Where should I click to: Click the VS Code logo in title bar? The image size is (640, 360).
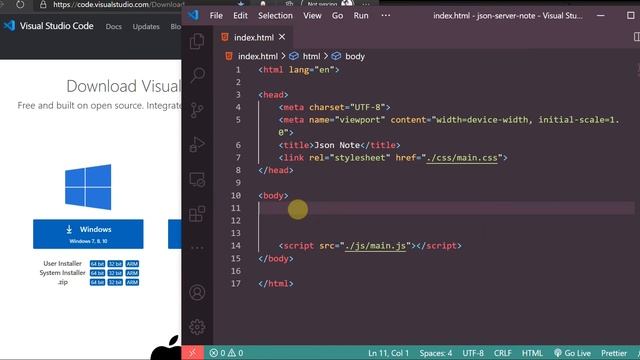click(x=193, y=15)
